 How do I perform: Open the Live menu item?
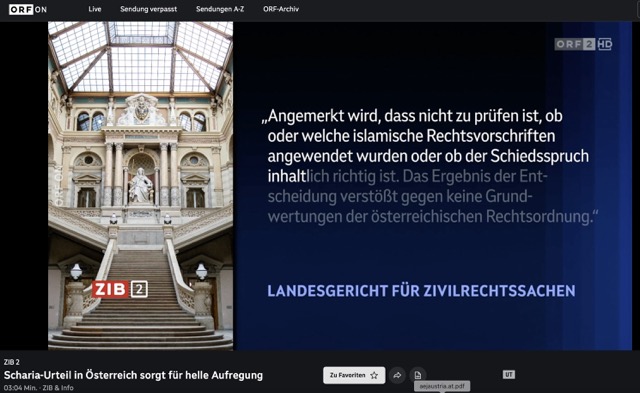[x=95, y=9]
